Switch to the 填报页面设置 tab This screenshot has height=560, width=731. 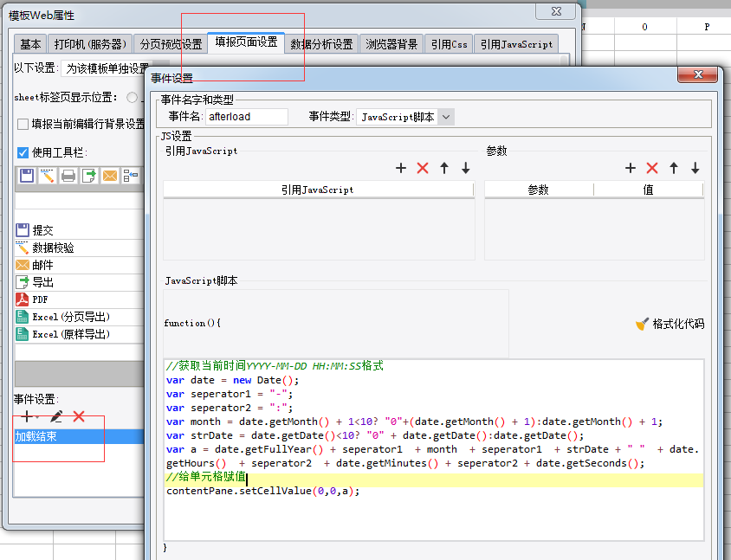(246, 42)
